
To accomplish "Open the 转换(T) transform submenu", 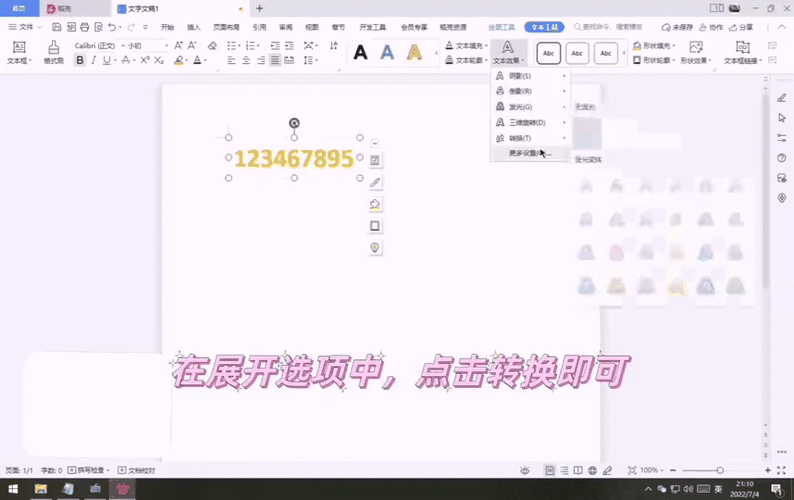I will click(x=530, y=138).
